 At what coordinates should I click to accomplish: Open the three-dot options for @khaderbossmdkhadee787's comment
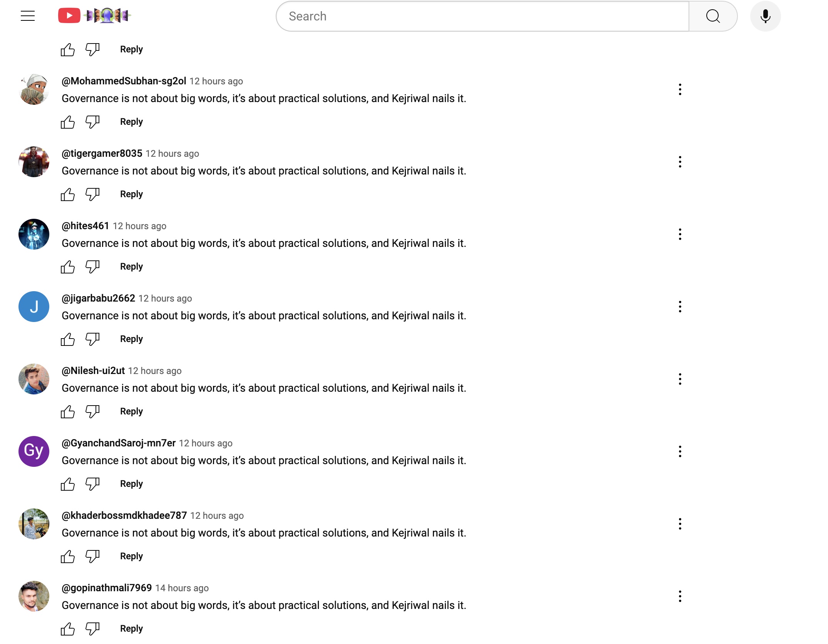pos(680,524)
